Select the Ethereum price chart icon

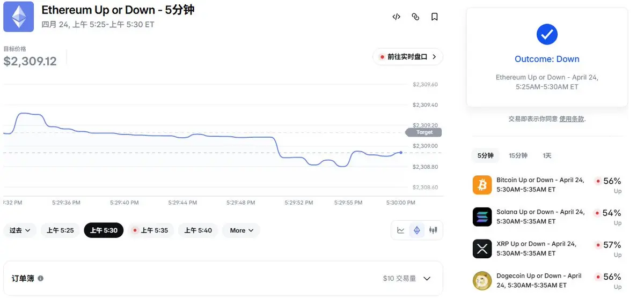pyautogui.click(x=417, y=230)
